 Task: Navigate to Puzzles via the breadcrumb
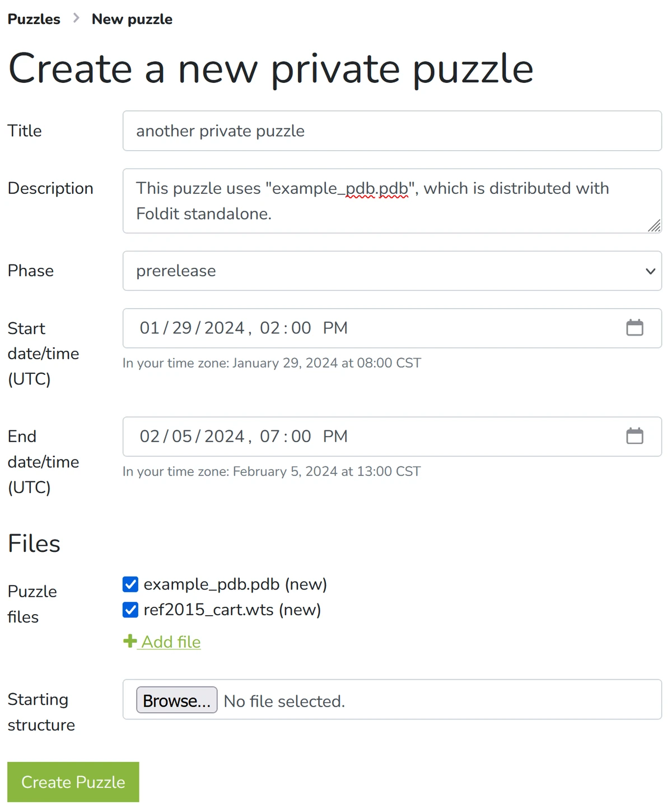pos(34,18)
